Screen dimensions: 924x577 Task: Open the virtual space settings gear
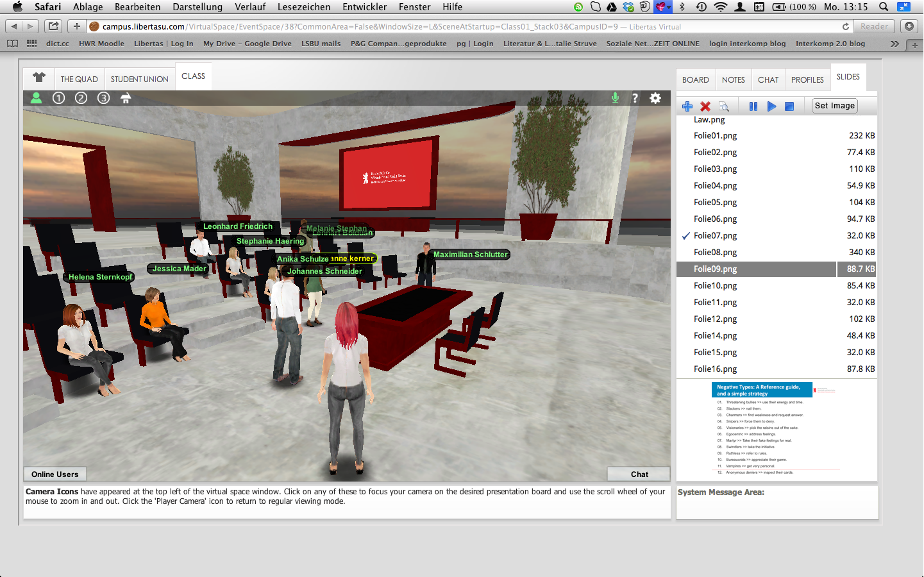click(x=655, y=98)
